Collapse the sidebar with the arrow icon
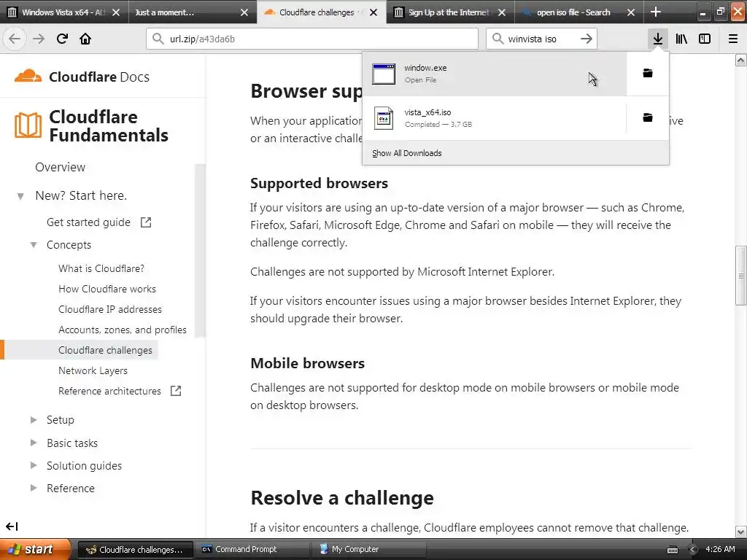 (x=12, y=526)
